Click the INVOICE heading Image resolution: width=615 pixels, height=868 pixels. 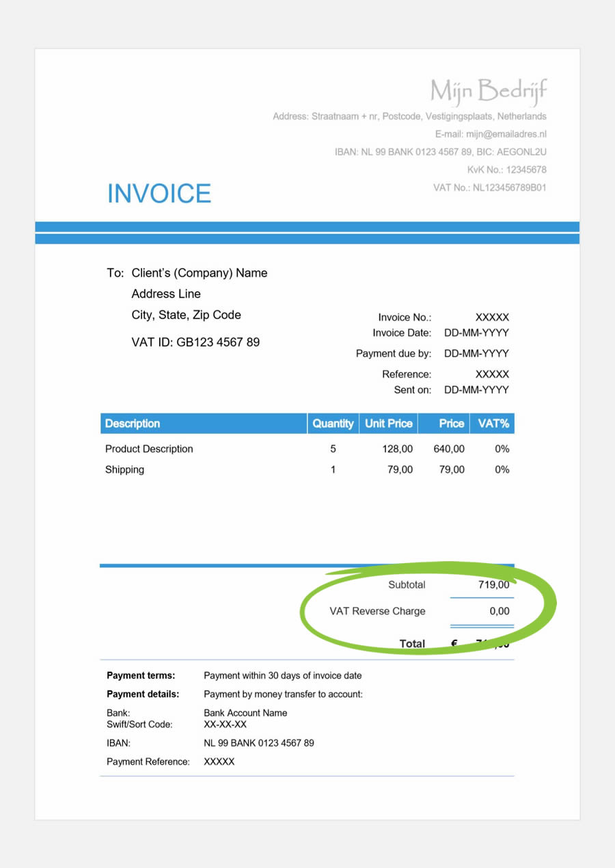coord(159,194)
